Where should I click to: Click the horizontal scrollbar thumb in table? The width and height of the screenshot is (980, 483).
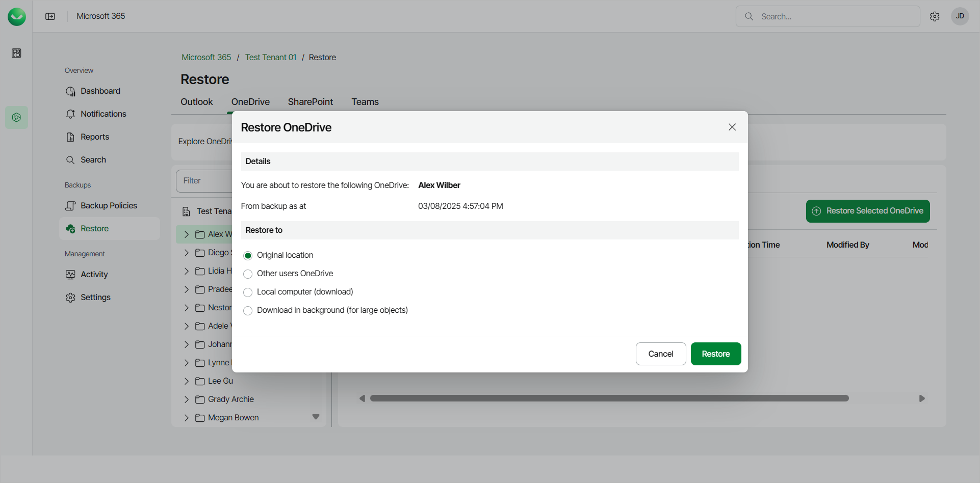[x=609, y=398]
